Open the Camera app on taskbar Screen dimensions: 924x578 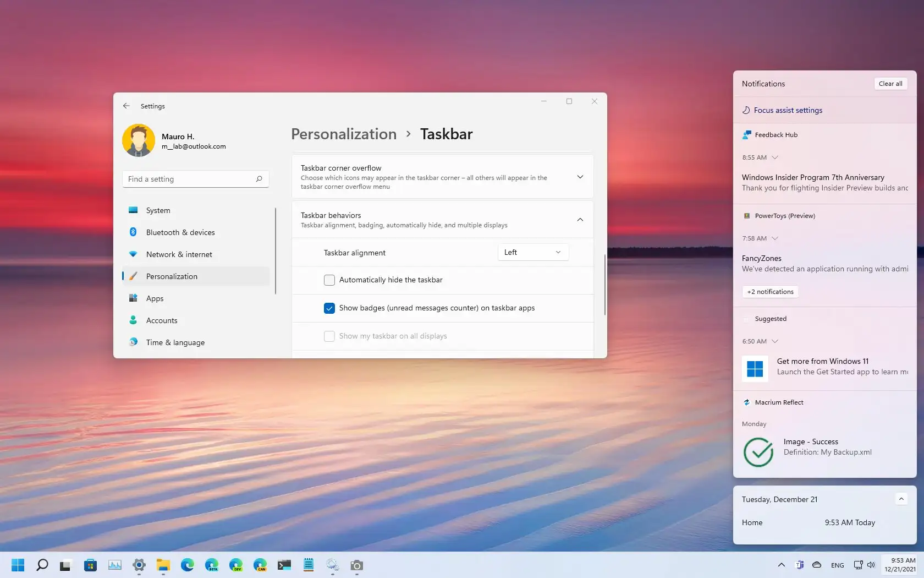356,565
